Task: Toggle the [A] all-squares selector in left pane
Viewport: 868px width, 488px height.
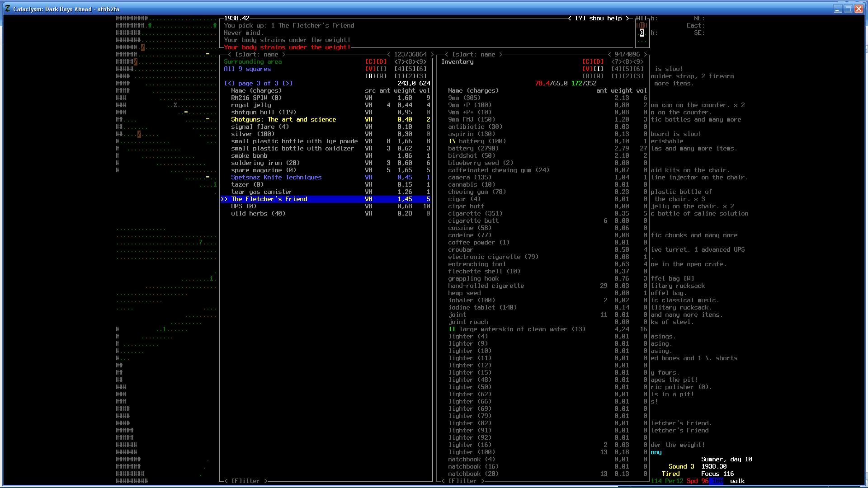Action: pos(370,76)
